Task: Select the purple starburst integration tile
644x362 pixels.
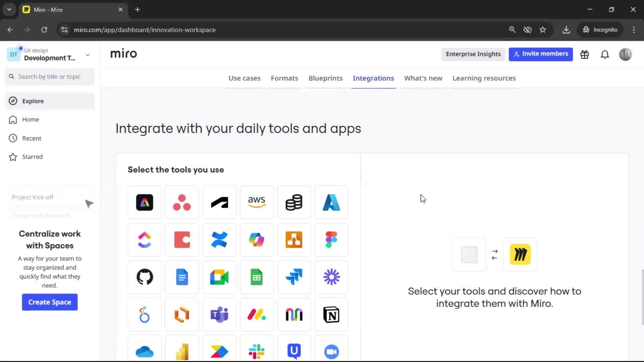Action: point(331,277)
